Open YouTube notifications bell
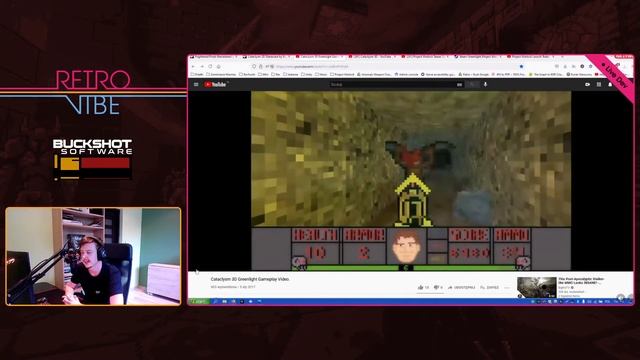Viewport: 640px width, 360px height. pos(610,84)
